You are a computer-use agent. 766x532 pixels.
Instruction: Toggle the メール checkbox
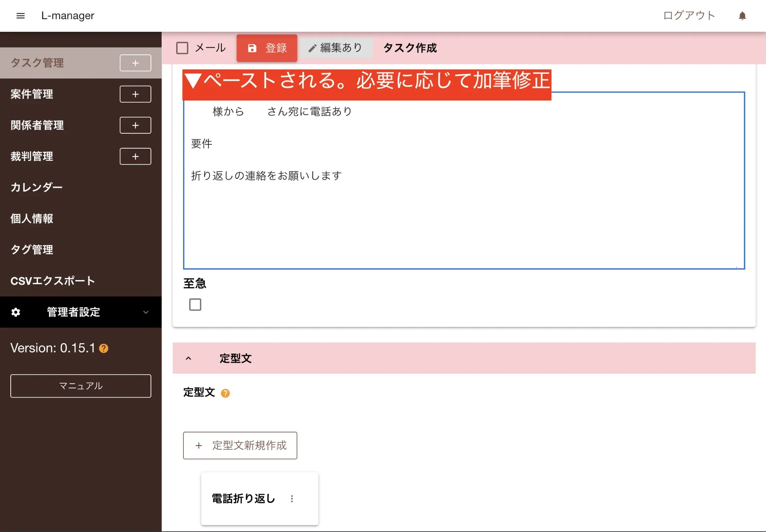pyautogui.click(x=182, y=48)
